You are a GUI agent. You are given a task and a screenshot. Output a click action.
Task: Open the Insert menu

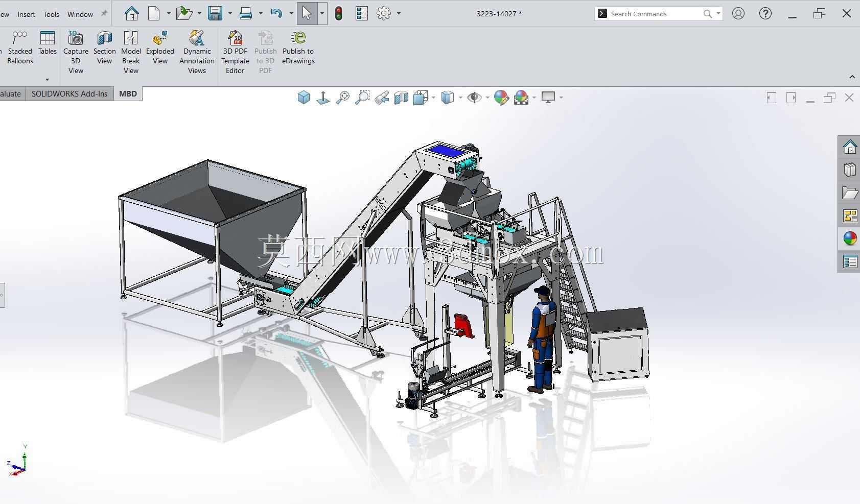(26, 14)
